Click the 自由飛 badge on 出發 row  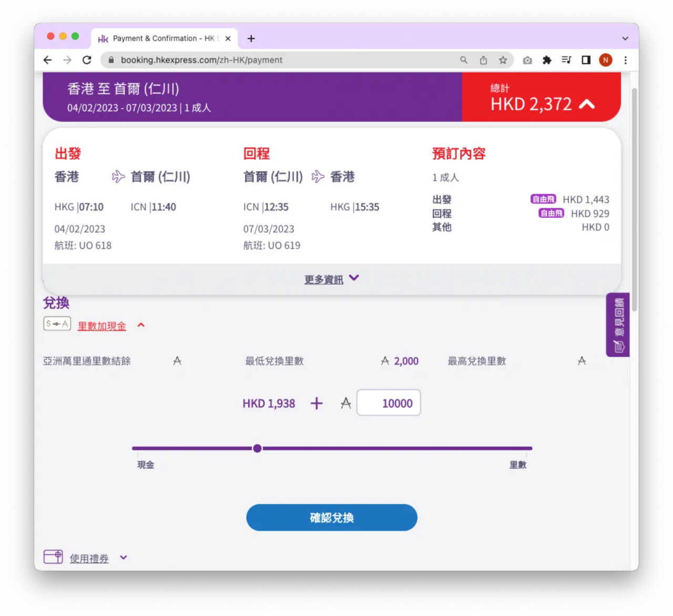pos(543,199)
